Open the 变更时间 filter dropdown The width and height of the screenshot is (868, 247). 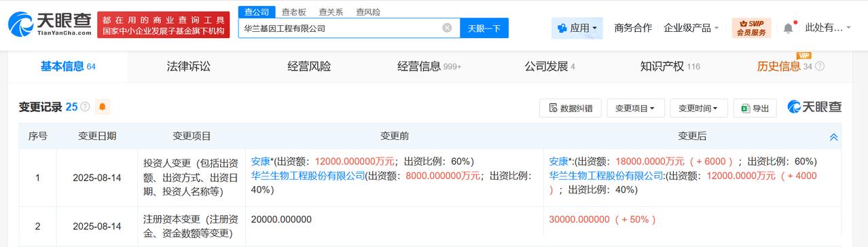[698, 108]
